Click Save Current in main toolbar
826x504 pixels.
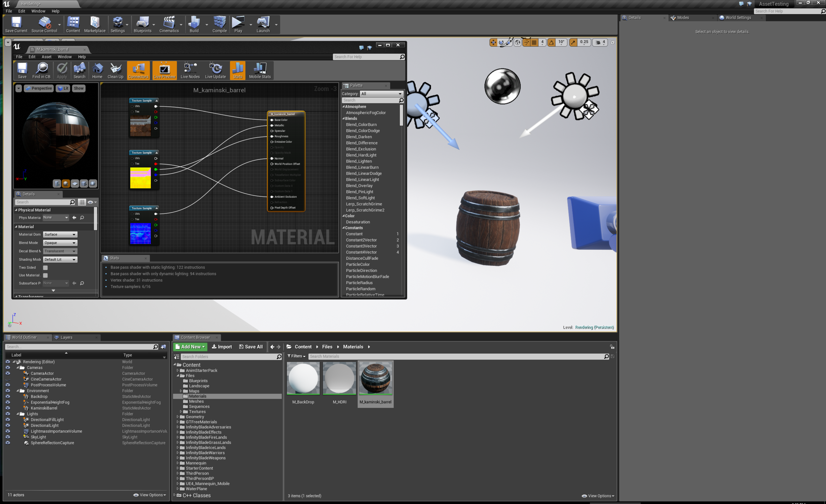(16, 24)
